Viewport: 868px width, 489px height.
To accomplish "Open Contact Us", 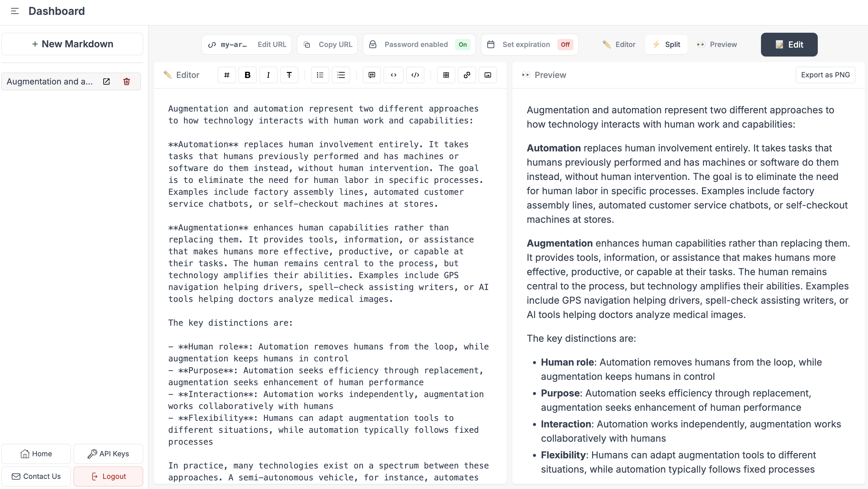I will pyautogui.click(x=36, y=476).
